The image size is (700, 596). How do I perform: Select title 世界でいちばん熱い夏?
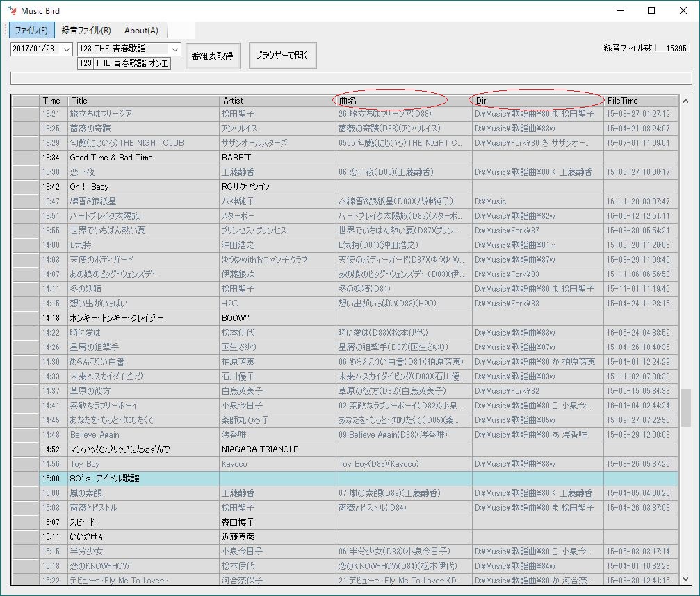108,231
